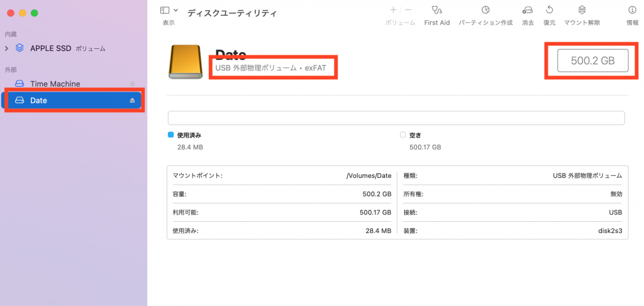Click the mount point /Volumes/Date value
The width and height of the screenshot is (644, 306).
(x=369, y=176)
